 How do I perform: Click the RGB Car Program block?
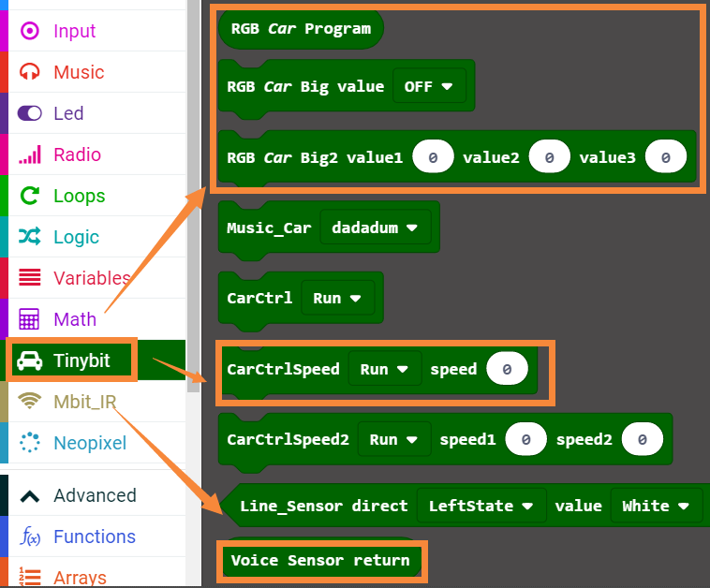coord(301,28)
